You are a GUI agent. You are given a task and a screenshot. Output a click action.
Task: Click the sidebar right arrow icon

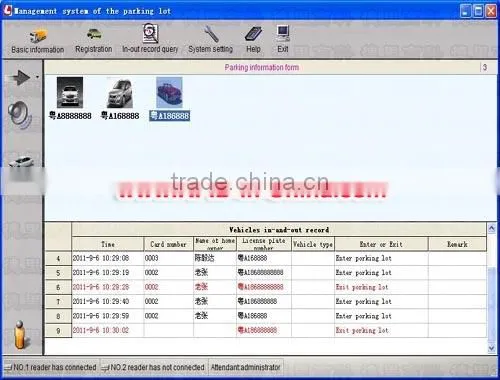tap(21, 78)
